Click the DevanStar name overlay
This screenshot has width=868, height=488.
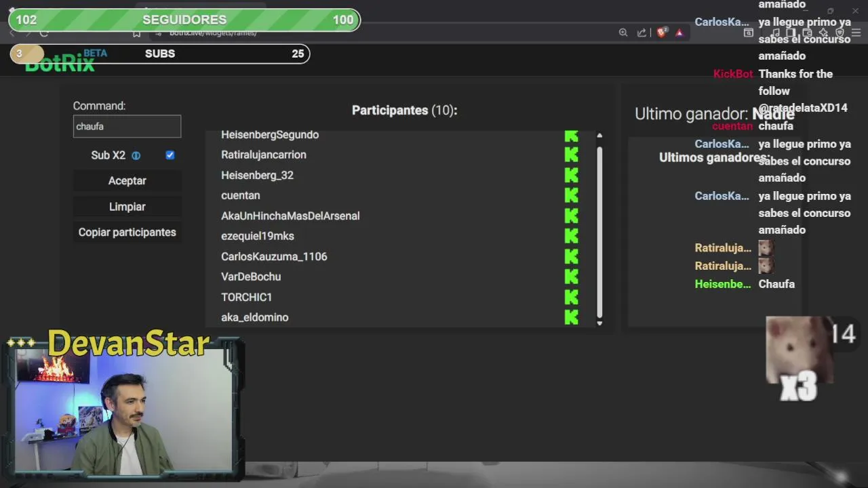(x=128, y=343)
